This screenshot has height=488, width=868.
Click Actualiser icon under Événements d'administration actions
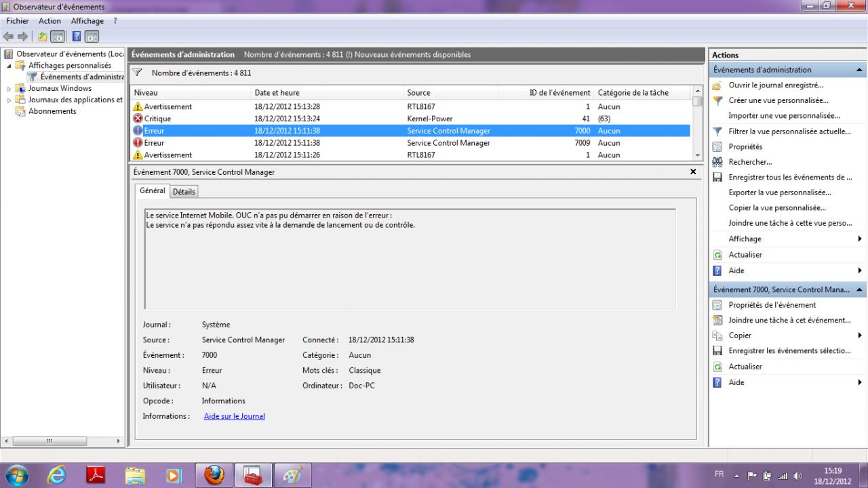tap(716, 255)
